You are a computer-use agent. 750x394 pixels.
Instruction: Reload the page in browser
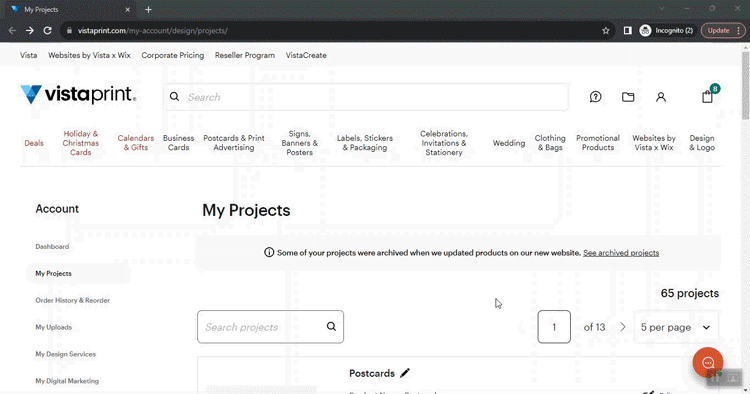(x=47, y=31)
